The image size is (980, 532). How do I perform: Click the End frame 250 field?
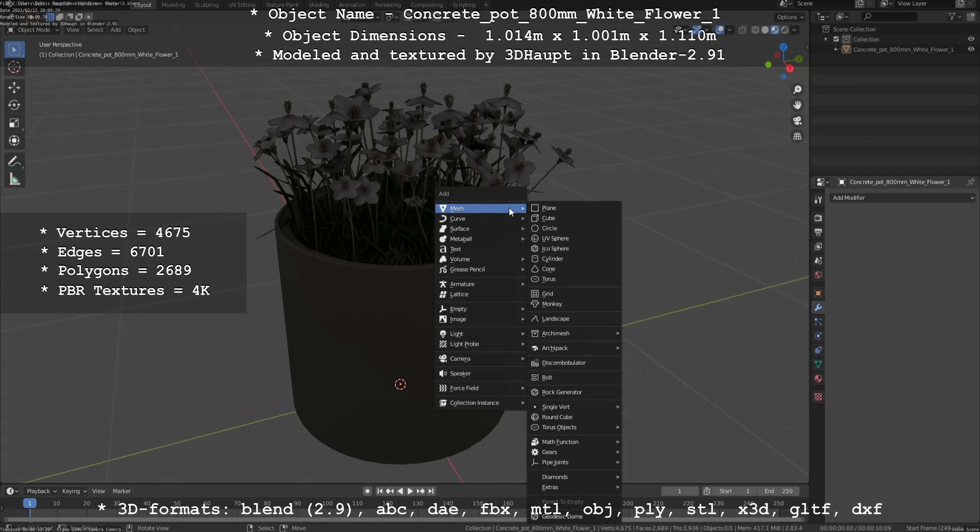point(778,491)
